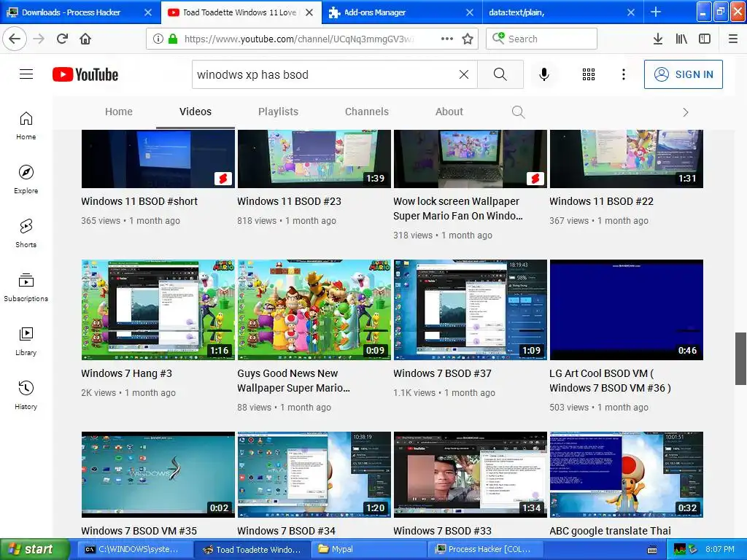
Task: Open the channel About tab
Action: coord(449,112)
